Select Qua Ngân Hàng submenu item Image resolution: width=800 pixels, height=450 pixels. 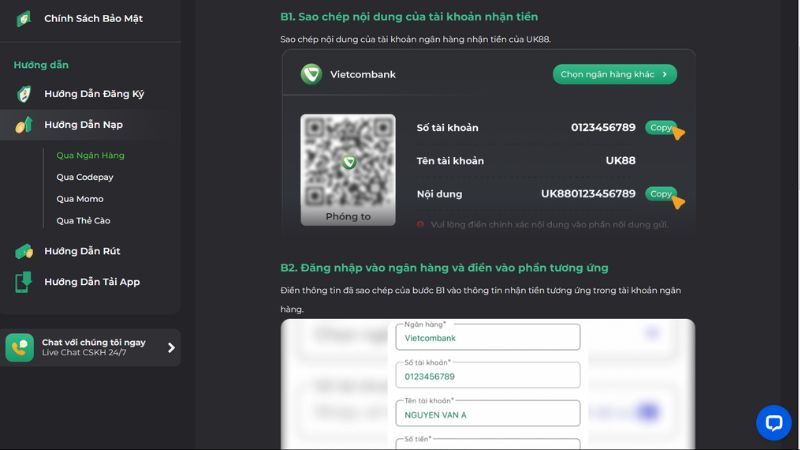90,156
